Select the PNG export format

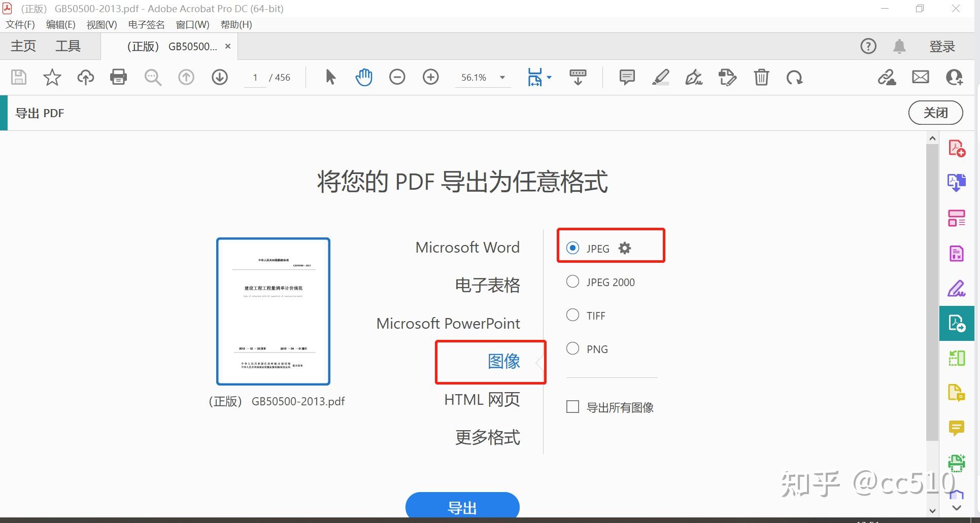click(572, 348)
